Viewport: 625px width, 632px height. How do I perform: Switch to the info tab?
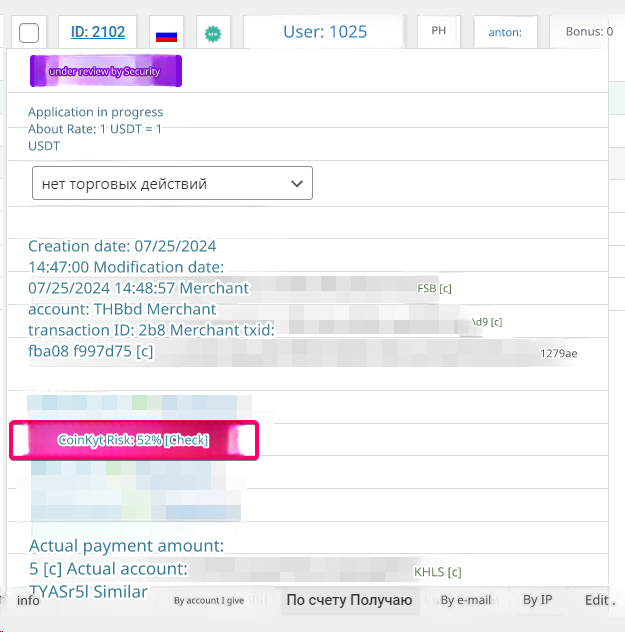[28, 600]
